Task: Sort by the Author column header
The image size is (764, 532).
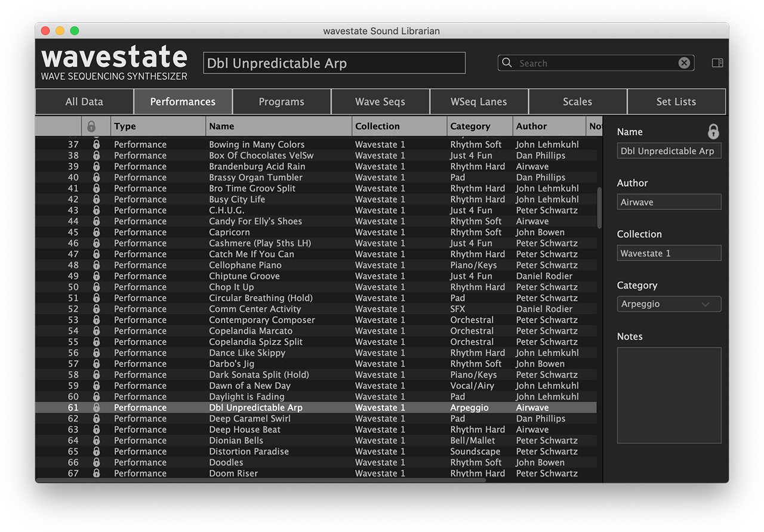Action: coord(549,126)
